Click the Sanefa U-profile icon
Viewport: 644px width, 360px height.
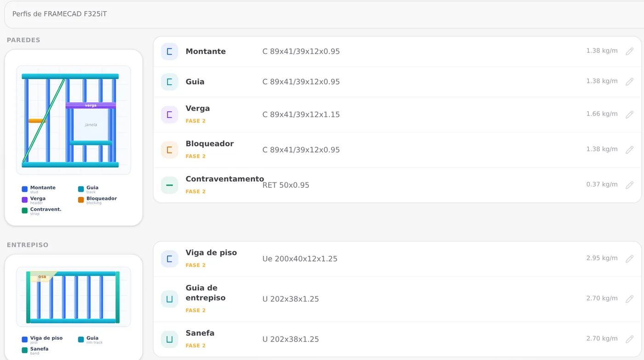click(169, 339)
